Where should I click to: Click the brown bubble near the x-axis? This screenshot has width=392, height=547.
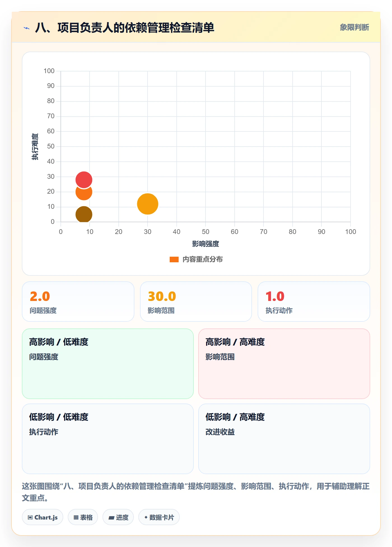click(84, 214)
